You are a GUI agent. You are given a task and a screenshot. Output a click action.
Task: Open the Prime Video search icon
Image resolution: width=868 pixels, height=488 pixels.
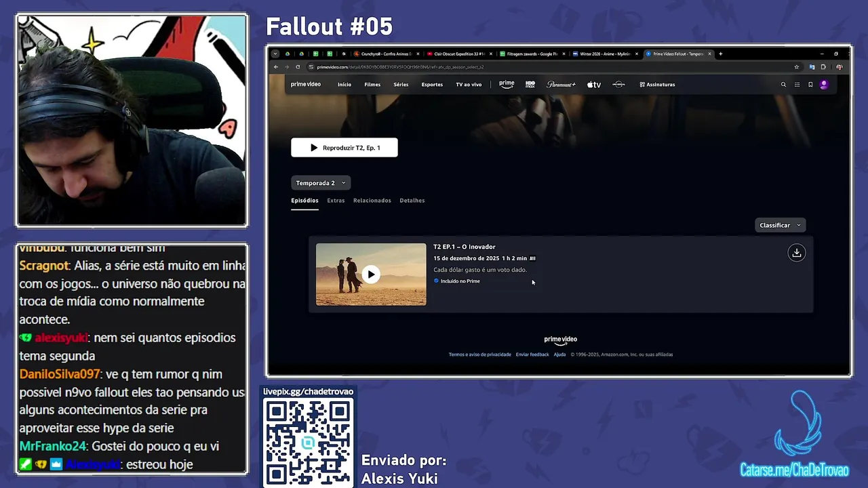click(783, 85)
